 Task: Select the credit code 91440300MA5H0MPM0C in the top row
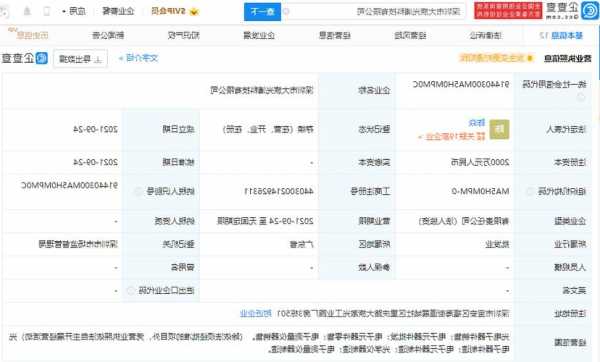pyautogui.click(x=461, y=84)
